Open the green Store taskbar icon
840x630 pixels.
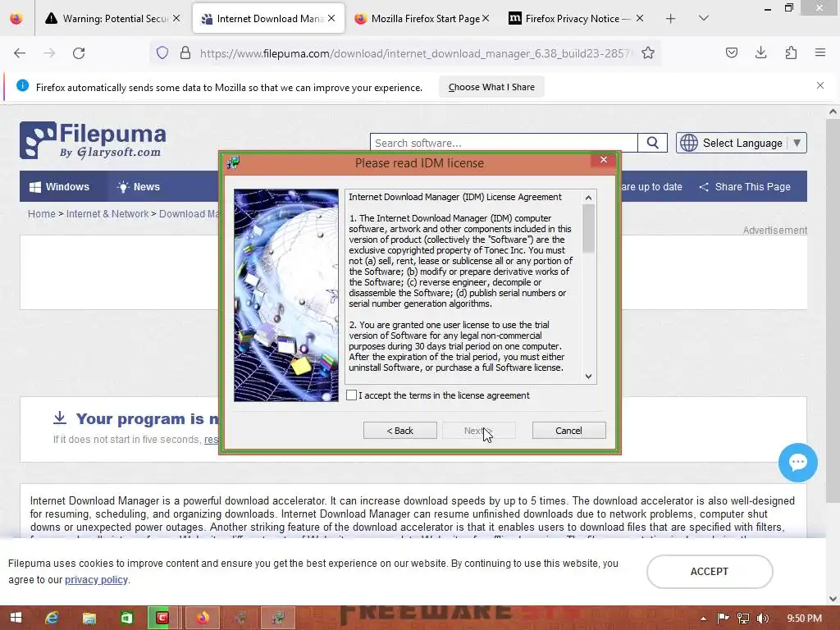tap(126, 618)
